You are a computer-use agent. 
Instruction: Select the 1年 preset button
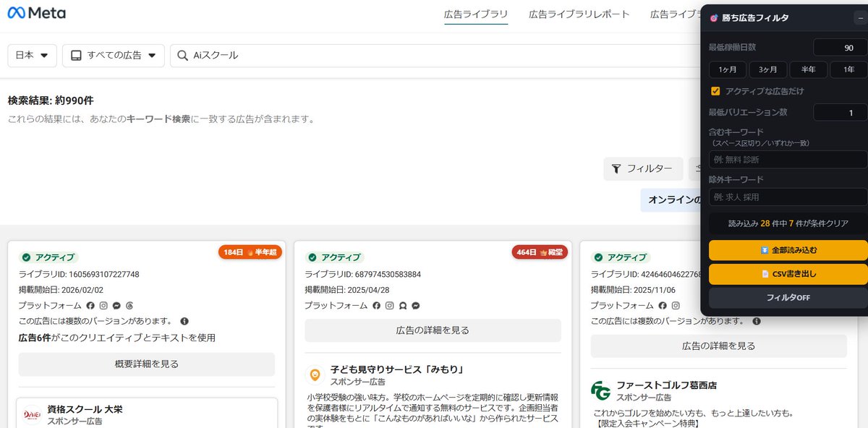pos(848,70)
